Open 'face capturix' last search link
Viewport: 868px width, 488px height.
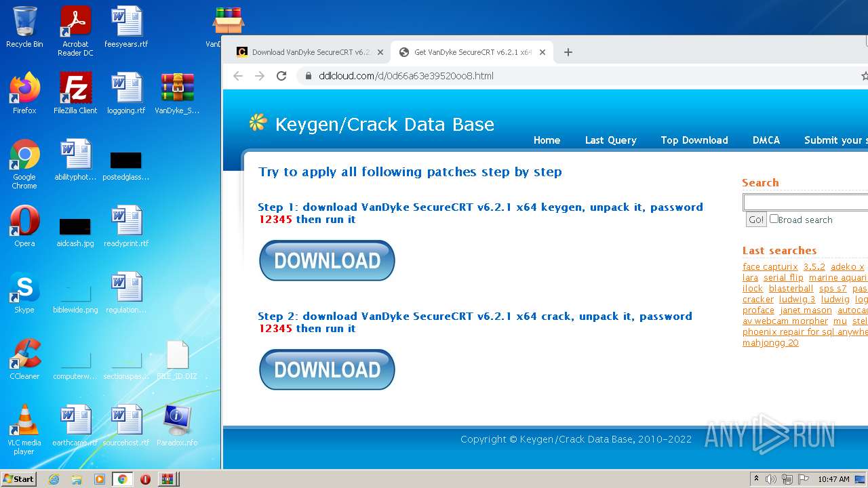770,266
